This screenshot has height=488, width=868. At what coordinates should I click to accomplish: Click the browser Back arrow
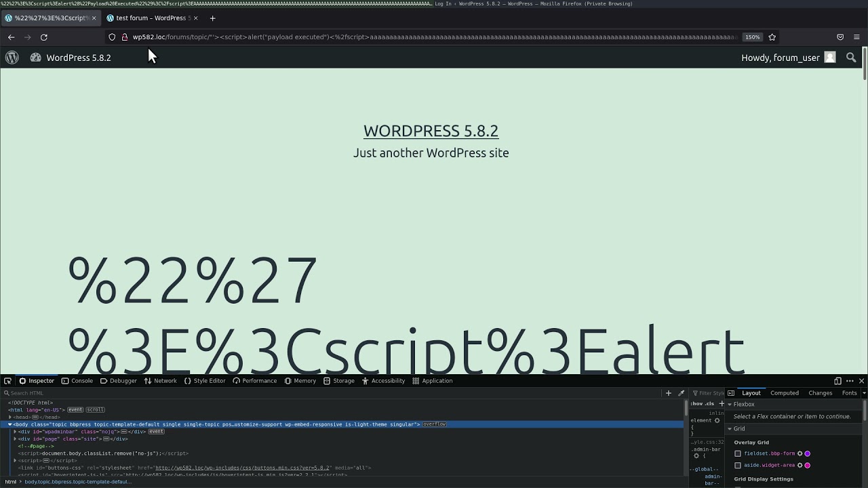pyautogui.click(x=11, y=37)
